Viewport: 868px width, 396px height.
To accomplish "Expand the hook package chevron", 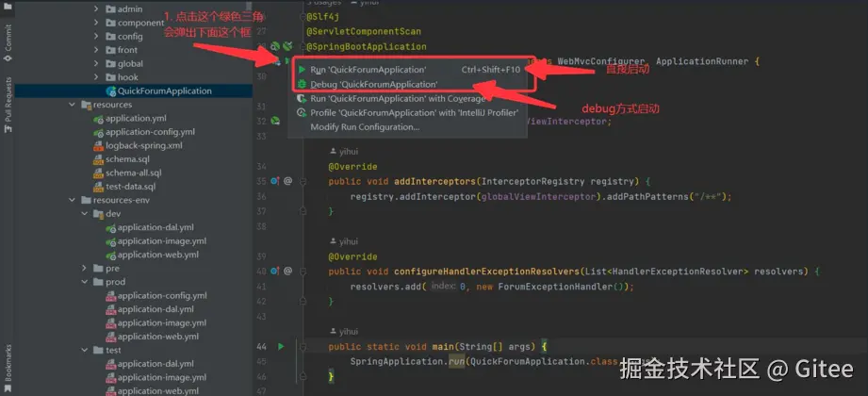I will (x=96, y=77).
